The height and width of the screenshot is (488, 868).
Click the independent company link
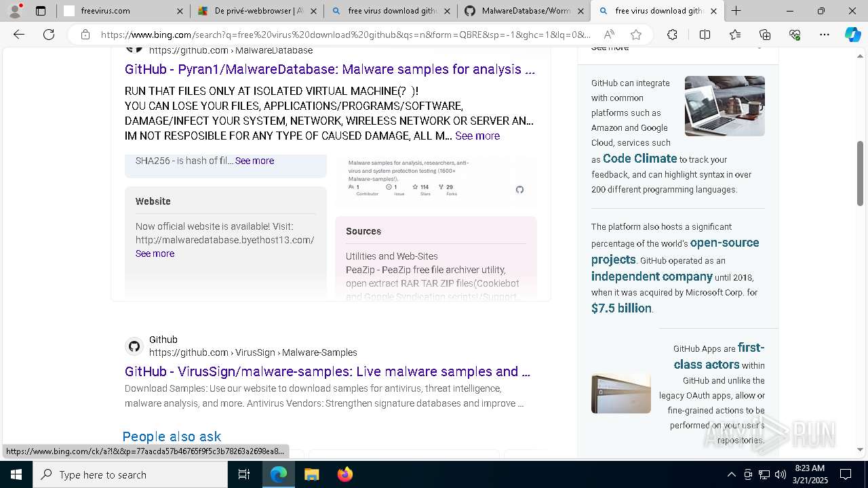(652, 277)
